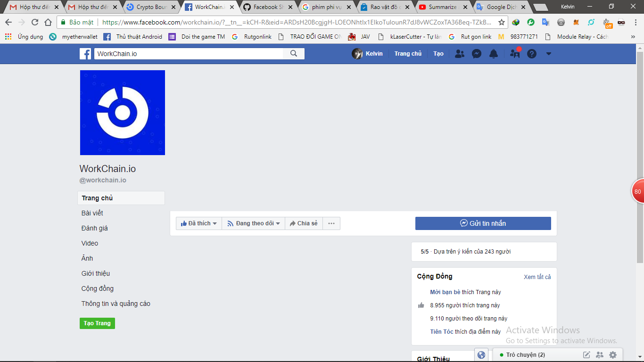Click the green Tạo Trang button
The height and width of the screenshot is (362, 644).
coord(97,323)
